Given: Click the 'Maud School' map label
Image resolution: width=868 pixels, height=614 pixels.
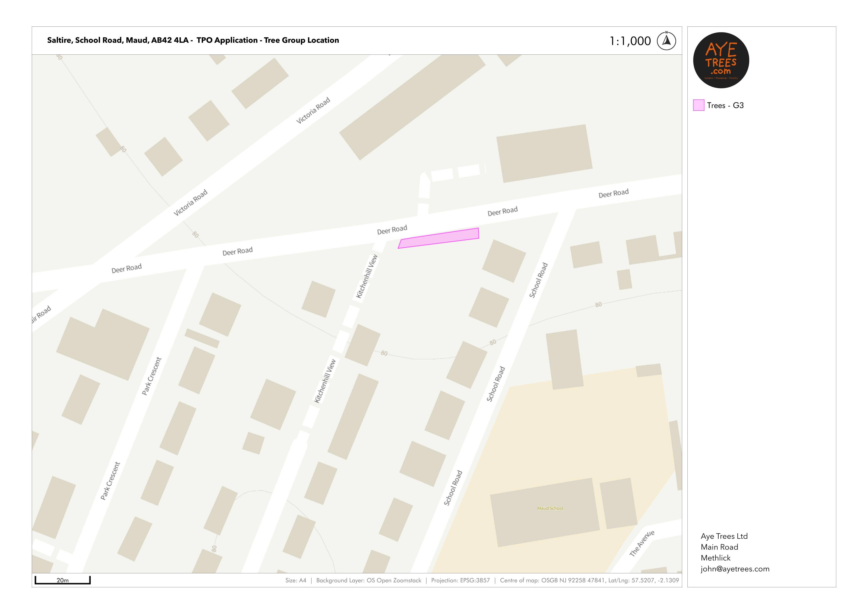Looking at the screenshot, I should click(x=550, y=508).
